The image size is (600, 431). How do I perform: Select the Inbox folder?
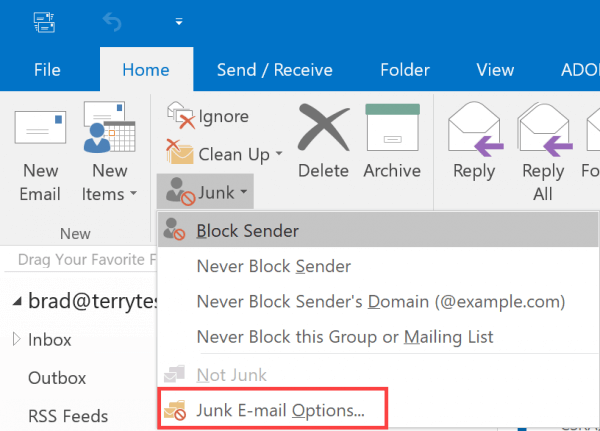click(x=49, y=340)
